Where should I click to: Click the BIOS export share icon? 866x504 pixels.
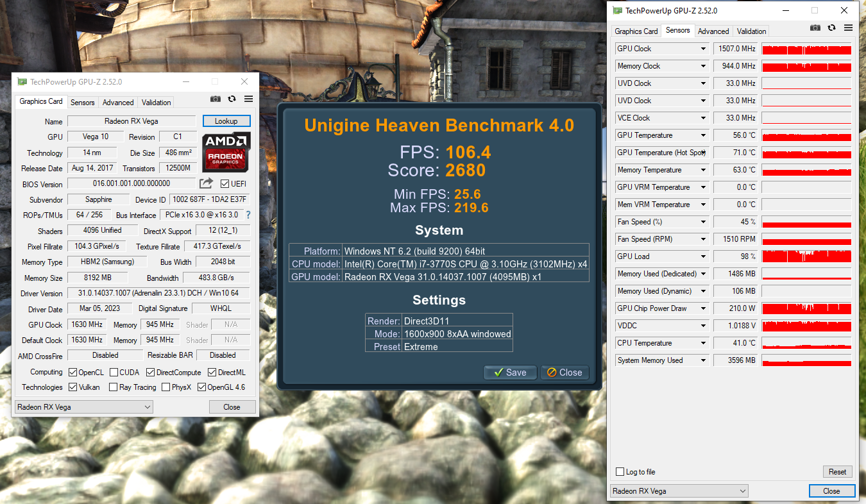206,184
